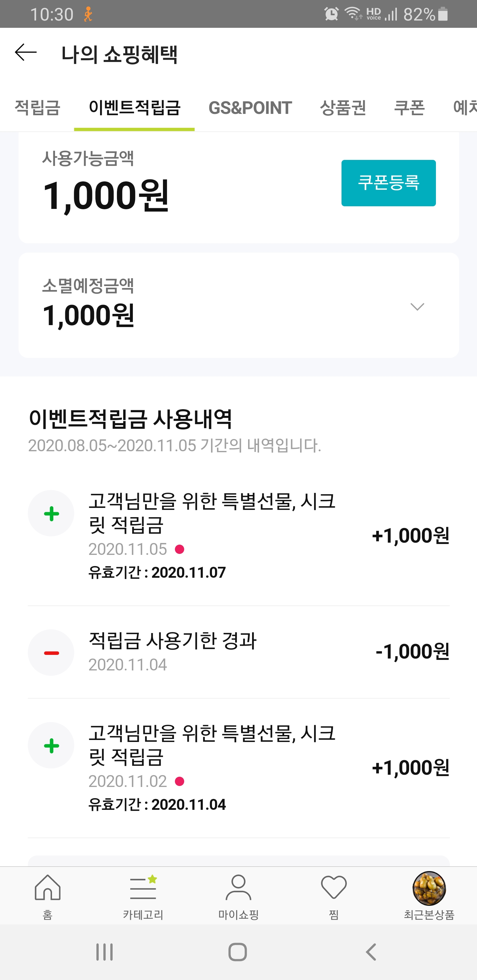Image resolution: width=477 pixels, height=980 pixels.
Task: Expand the 소멸예정금액 chevron
Action: [x=417, y=307]
